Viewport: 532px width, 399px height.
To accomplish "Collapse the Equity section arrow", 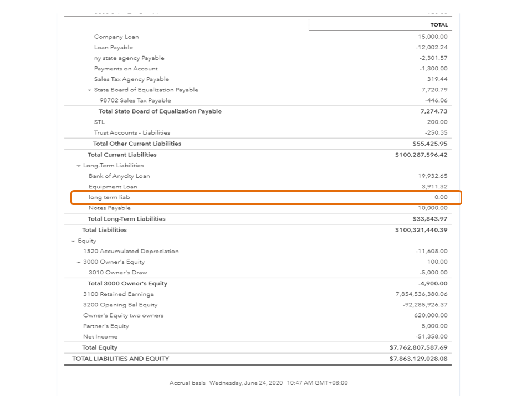I will tap(73, 241).
